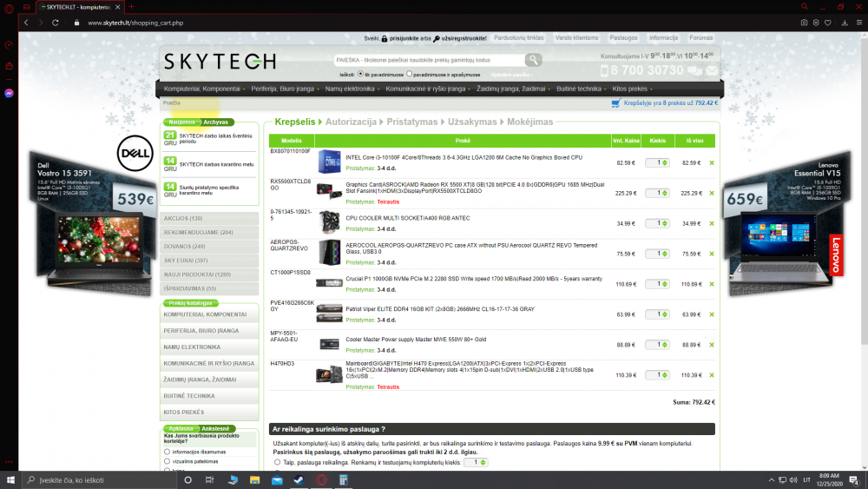
Task: Focus the PAIEŠKA search input field
Action: (x=429, y=60)
